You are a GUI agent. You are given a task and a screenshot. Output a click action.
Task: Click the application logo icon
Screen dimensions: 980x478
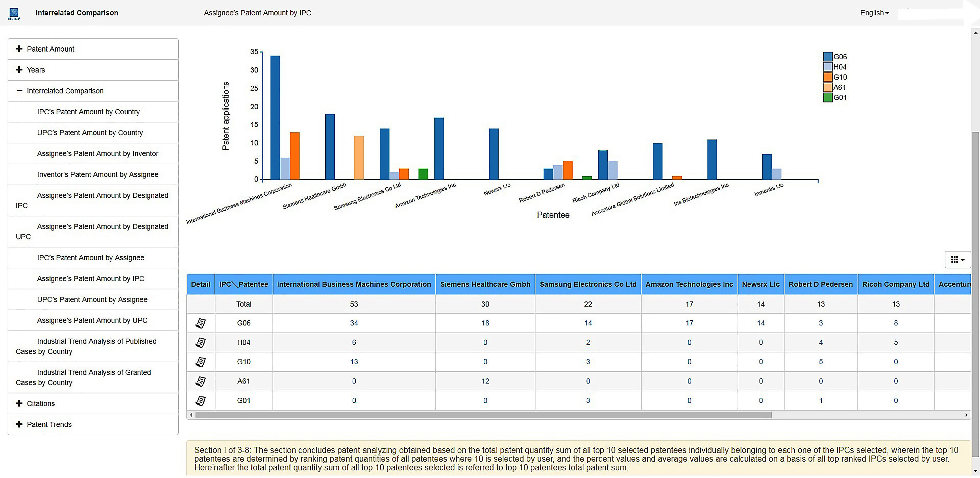(x=14, y=14)
